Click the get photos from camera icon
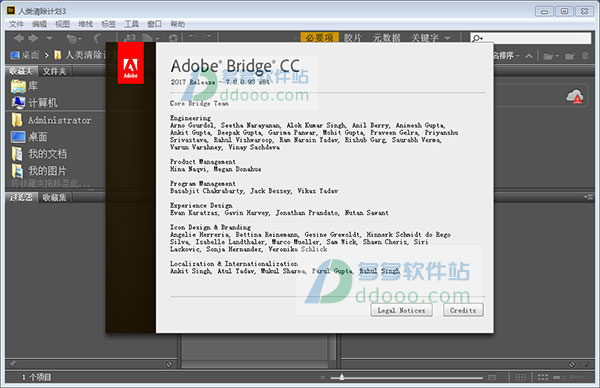 (129, 38)
